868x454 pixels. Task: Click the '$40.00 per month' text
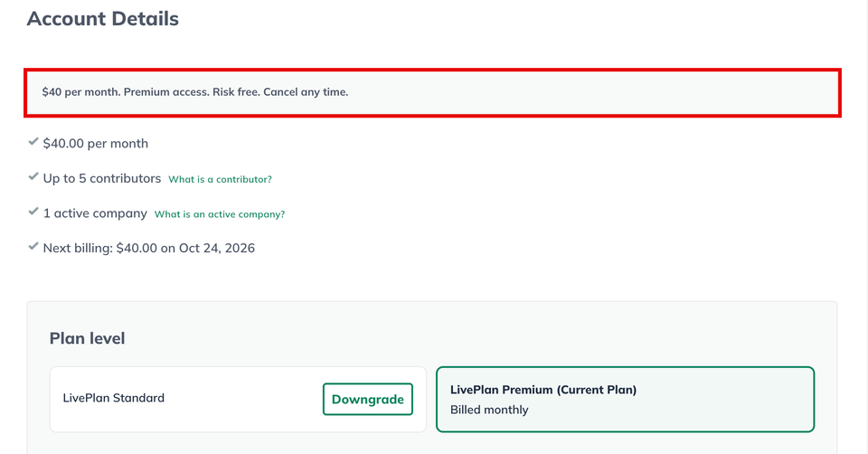pos(95,144)
